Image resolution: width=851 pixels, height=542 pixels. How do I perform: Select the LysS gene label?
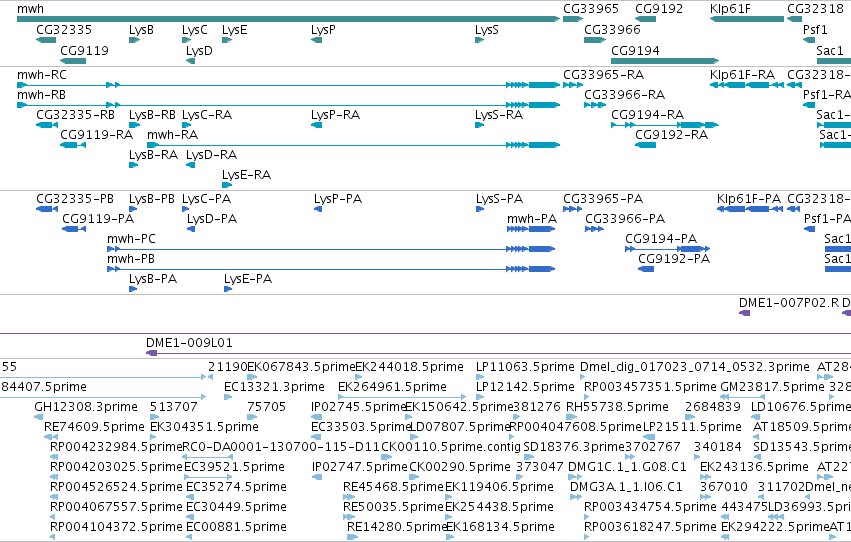tap(486, 29)
